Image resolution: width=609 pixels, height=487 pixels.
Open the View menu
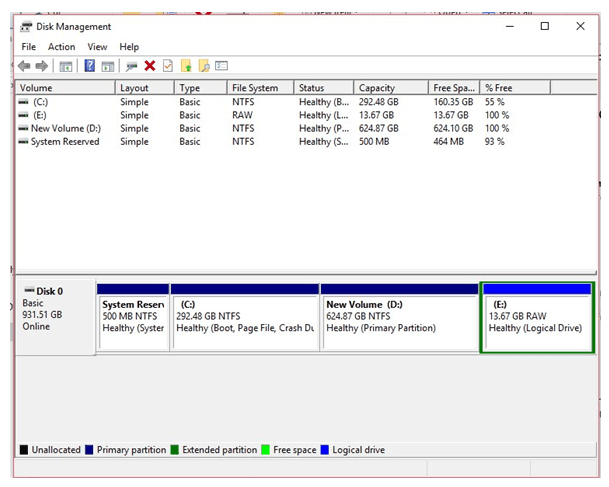[97, 47]
